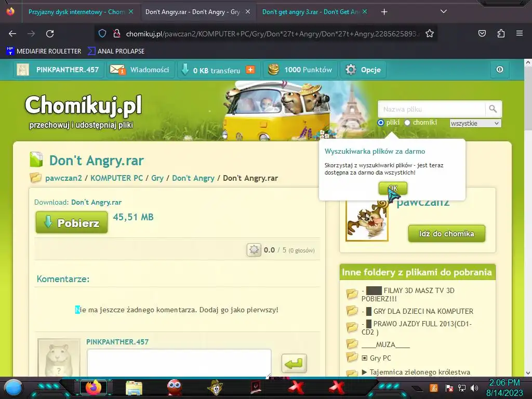
Task: Close the Don't get angry 3.rar tab
Action: 365,12
